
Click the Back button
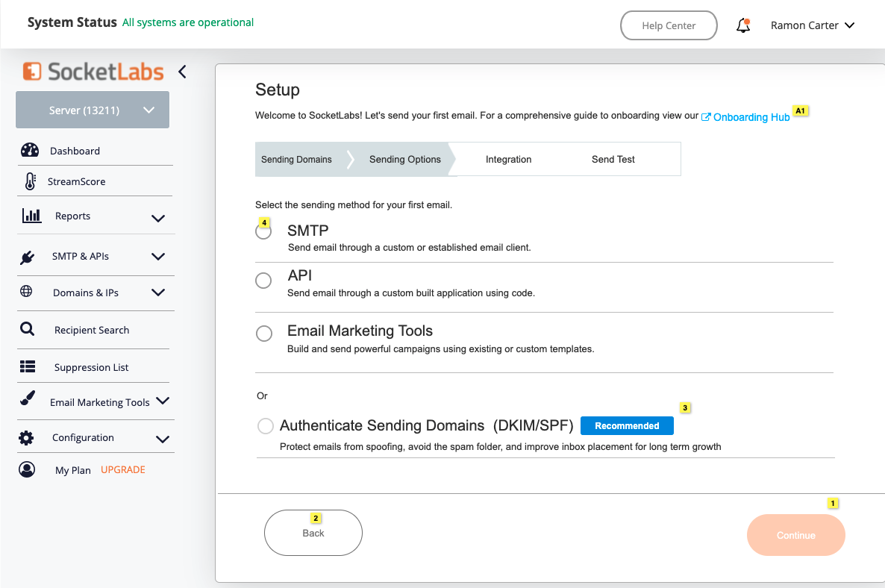313,533
